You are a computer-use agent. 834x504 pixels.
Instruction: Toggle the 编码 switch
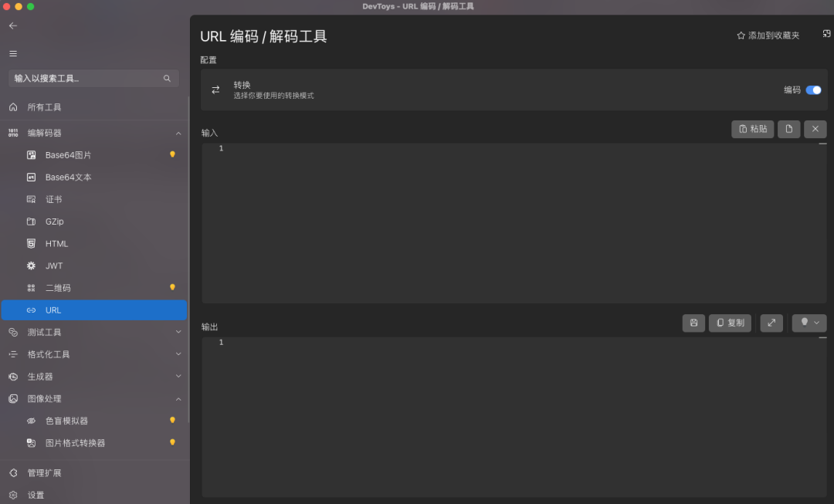click(813, 90)
